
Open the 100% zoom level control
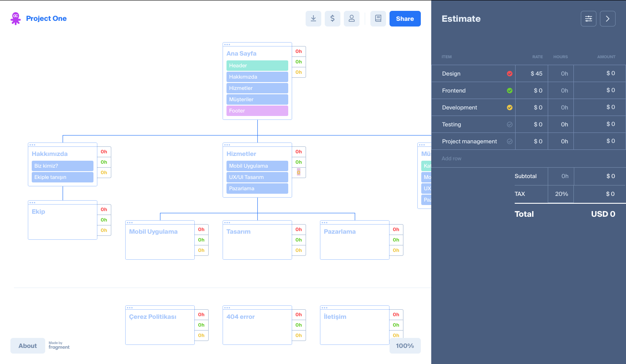[405, 346]
